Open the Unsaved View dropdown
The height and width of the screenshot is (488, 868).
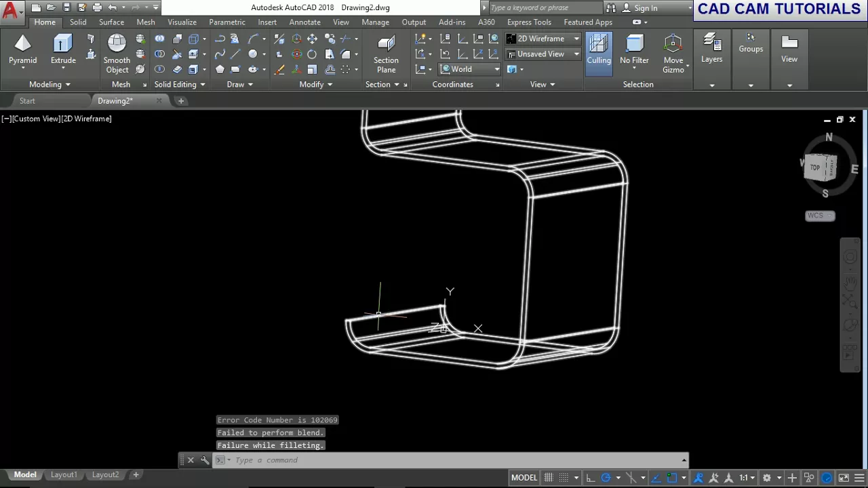click(x=543, y=54)
